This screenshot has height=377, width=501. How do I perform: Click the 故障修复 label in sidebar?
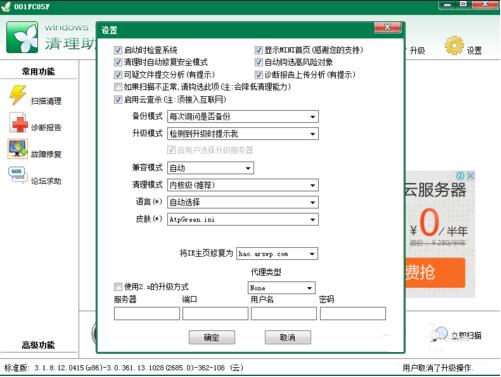pos(46,154)
